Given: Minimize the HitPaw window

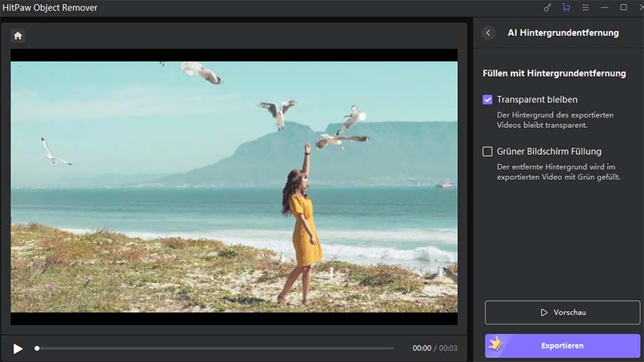Looking at the screenshot, I should click(x=605, y=8).
